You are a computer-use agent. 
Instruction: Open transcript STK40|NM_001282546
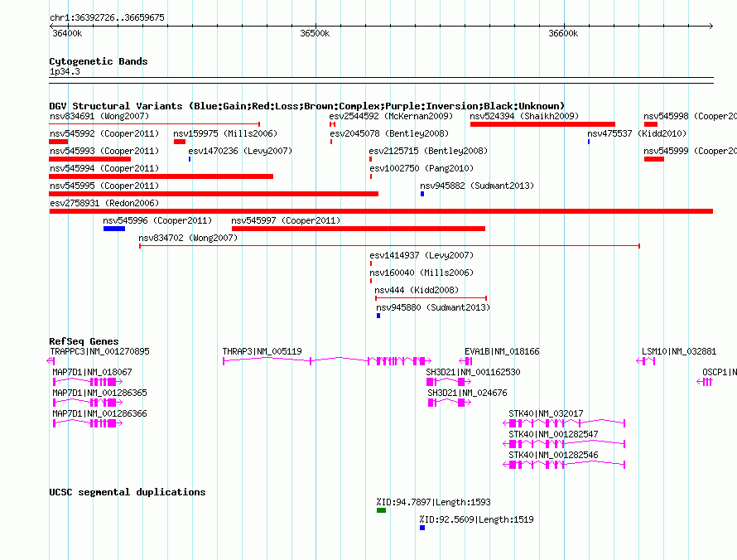(553, 455)
